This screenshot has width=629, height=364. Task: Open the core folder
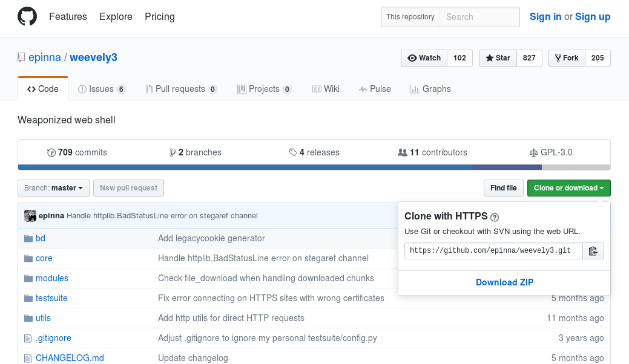[44, 259]
